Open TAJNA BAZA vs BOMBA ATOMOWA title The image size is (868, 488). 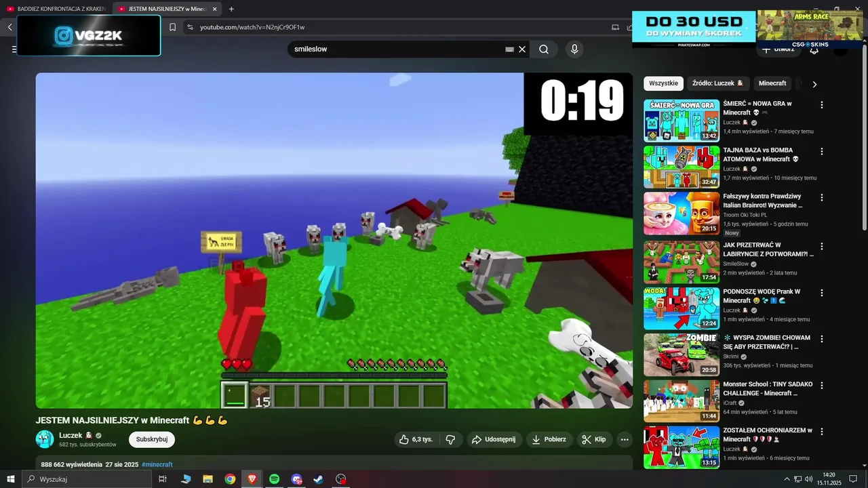[761, 155]
